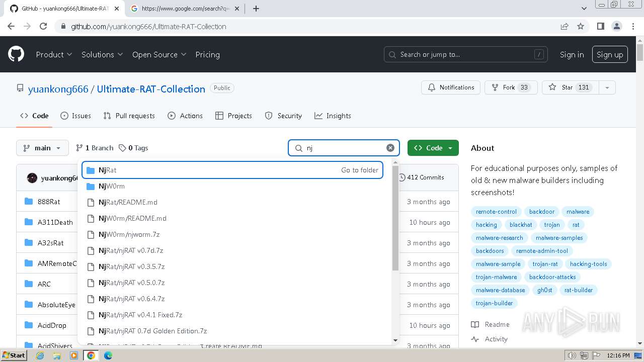Click the trojan-builder topic tag
This screenshot has width=644, height=362.
(494, 303)
